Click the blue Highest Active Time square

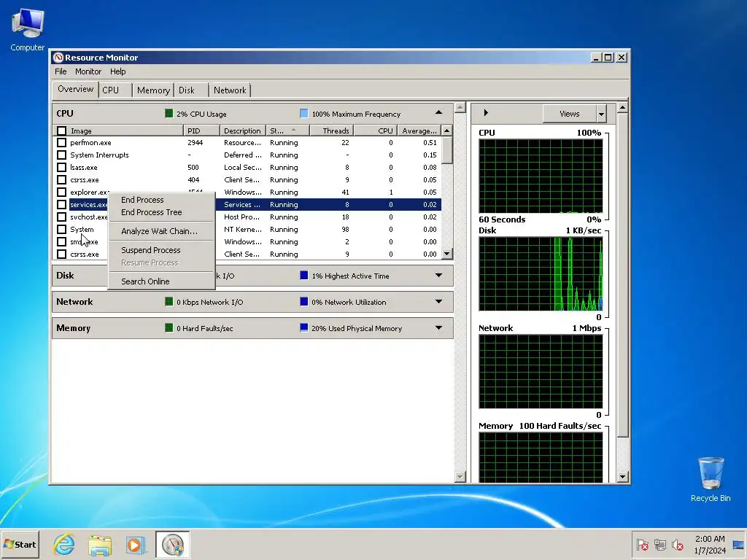click(304, 275)
